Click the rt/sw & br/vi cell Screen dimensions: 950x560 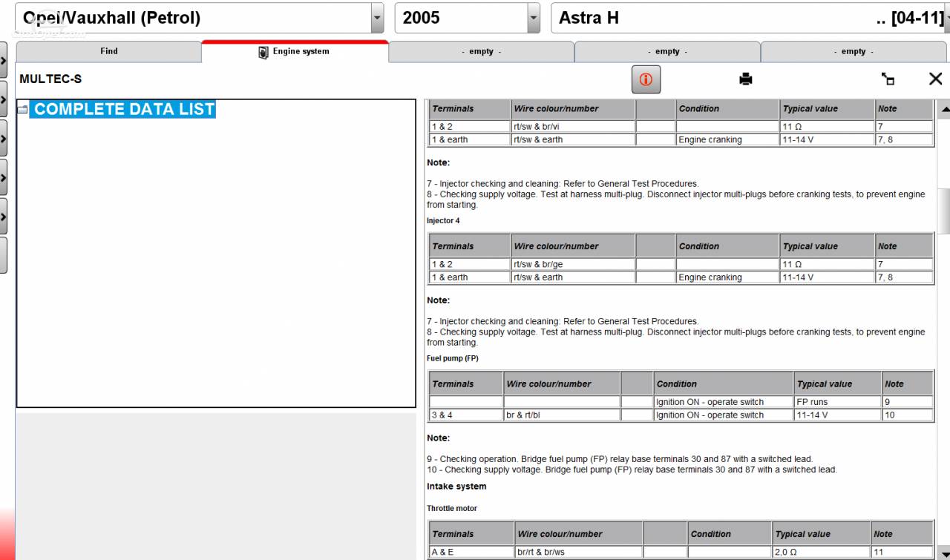[573, 126]
